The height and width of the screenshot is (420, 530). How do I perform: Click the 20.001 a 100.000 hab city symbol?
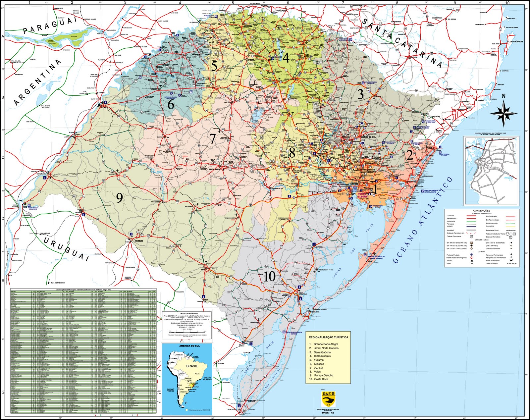tap(472, 248)
